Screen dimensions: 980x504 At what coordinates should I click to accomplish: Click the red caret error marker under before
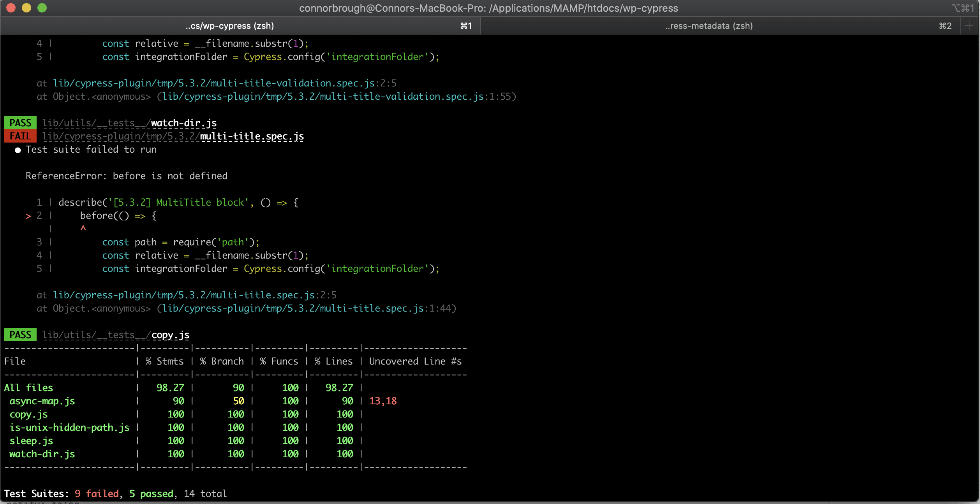[83, 228]
